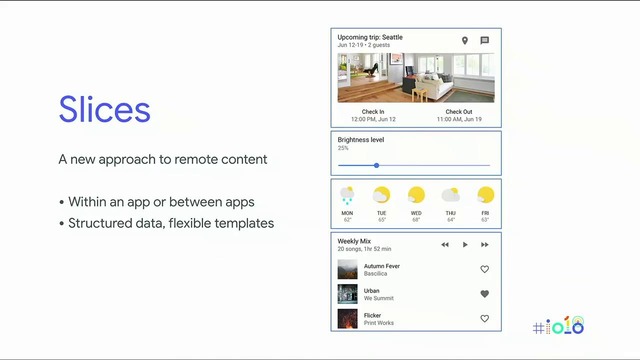Click the 'MON' day label
This screenshot has width=640, height=360.
(347, 213)
